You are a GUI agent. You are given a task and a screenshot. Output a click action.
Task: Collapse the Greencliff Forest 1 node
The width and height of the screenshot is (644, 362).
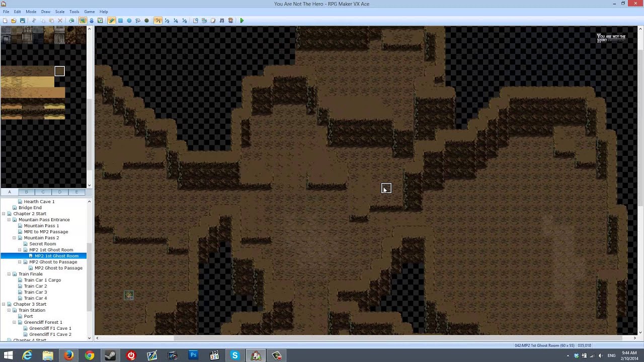click(x=15, y=322)
